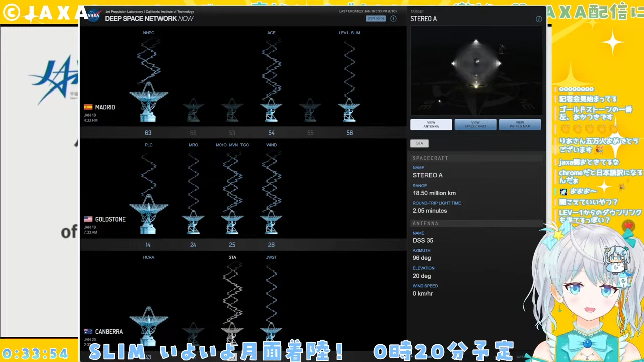The width and height of the screenshot is (644, 362).
Task: Select the Goldstone dish above number 25
Action: pyautogui.click(x=232, y=223)
